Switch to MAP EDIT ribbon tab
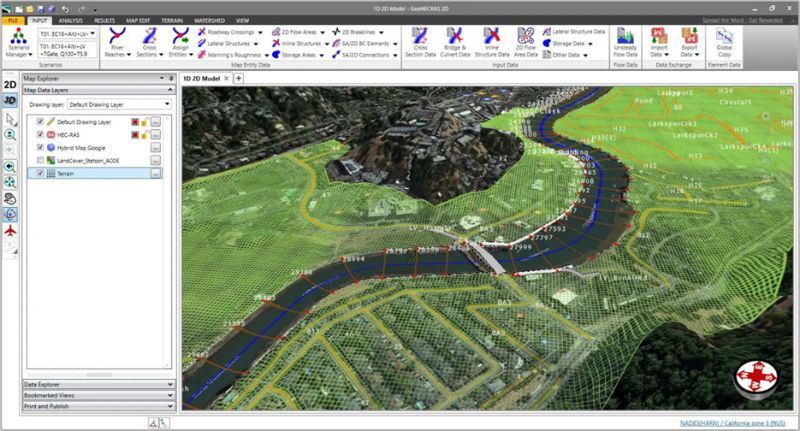The height and width of the screenshot is (431, 800). click(x=138, y=20)
